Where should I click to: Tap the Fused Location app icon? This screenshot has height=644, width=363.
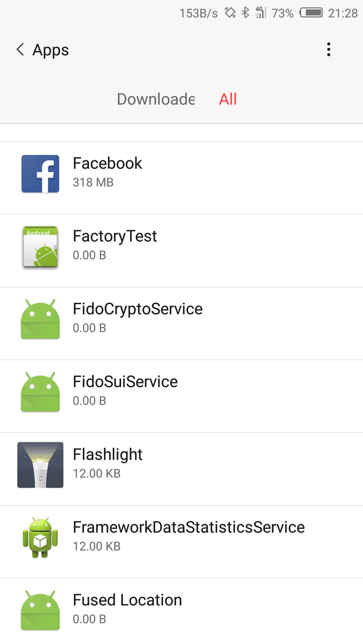(x=40, y=610)
